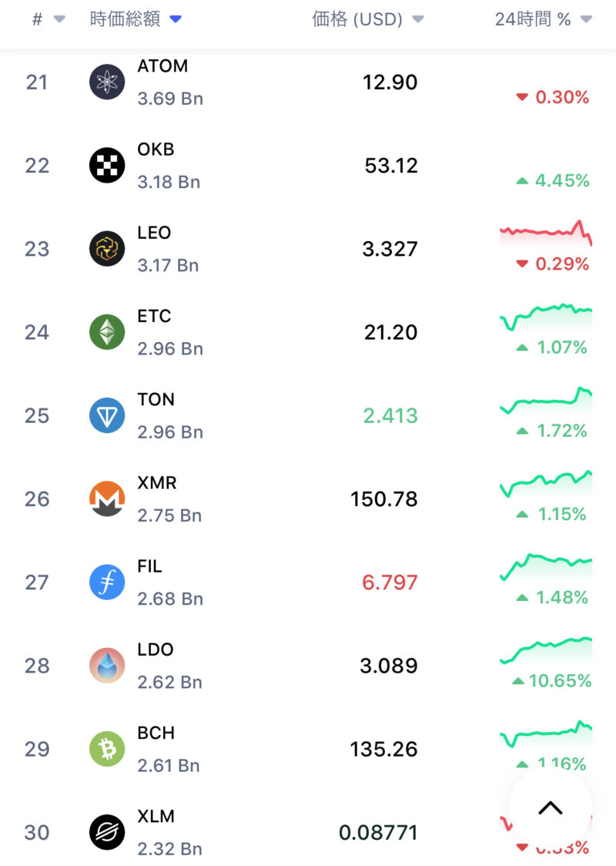Open the Stellar XLM logo
616x866 pixels.
tap(107, 832)
